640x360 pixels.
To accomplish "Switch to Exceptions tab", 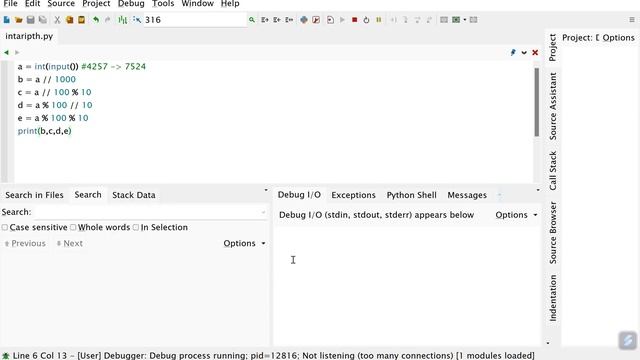I will pyautogui.click(x=353, y=195).
